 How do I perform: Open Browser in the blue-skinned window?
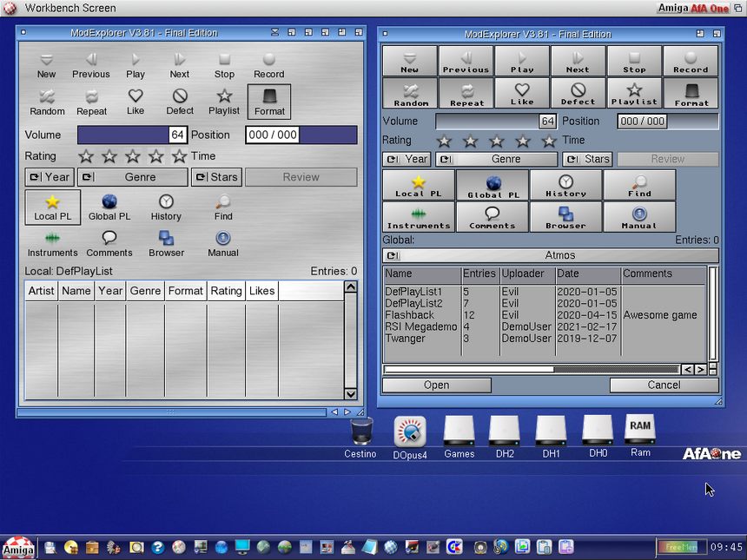coord(565,217)
